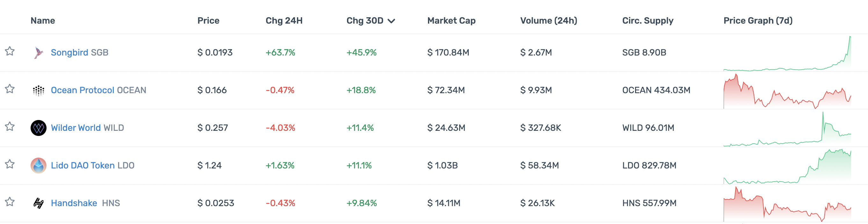Toggle the Handshake favorite star
868x224 pixels.
coord(10,202)
